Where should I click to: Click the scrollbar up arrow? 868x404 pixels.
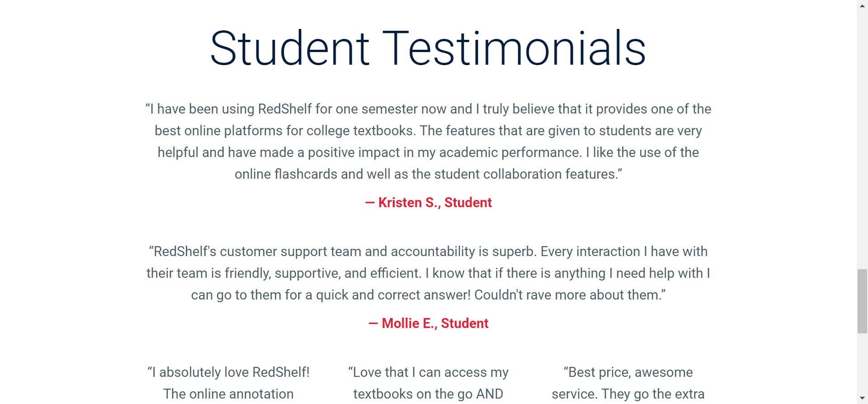point(862,5)
